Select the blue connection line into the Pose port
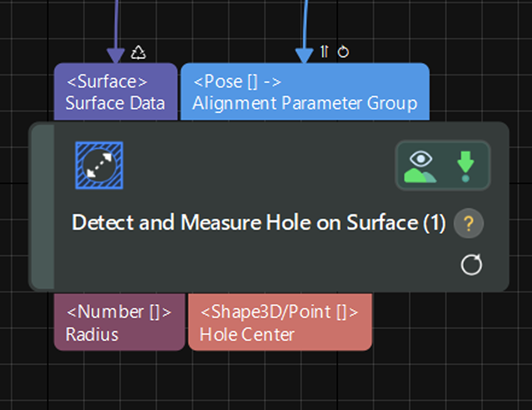This screenshot has height=410, width=532. click(304, 21)
